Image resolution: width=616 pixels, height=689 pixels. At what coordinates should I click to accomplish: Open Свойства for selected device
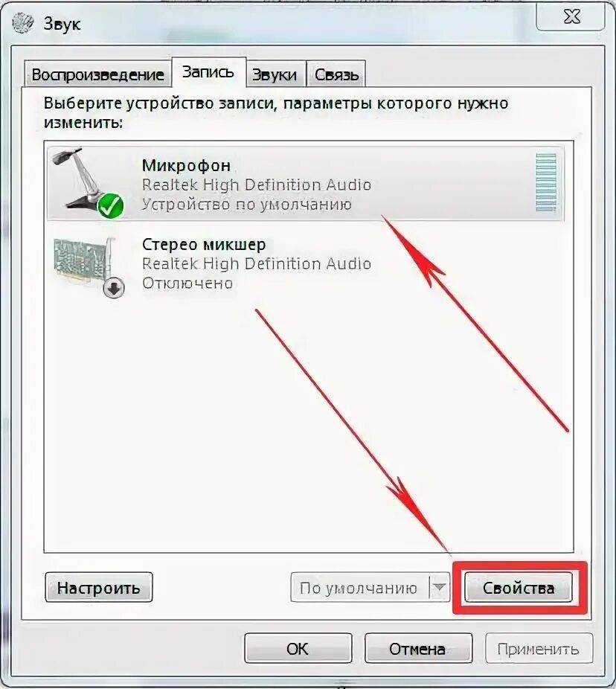(x=519, y=587)
